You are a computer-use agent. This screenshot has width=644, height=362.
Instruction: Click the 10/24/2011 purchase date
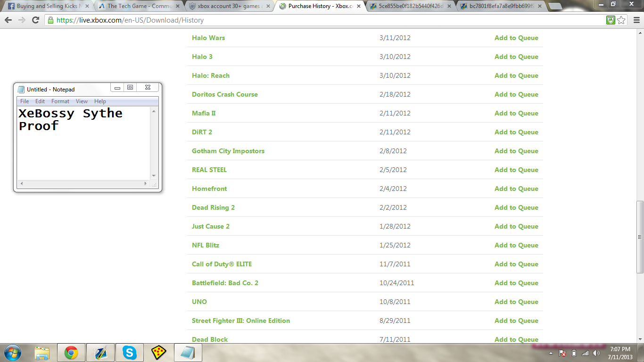(396, 283)
